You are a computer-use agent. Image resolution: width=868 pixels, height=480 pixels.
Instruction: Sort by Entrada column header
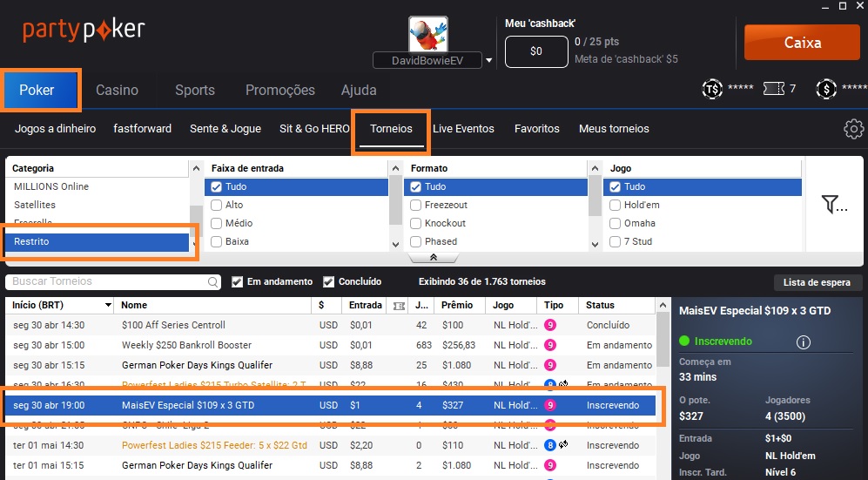click(x=366, y=305)
